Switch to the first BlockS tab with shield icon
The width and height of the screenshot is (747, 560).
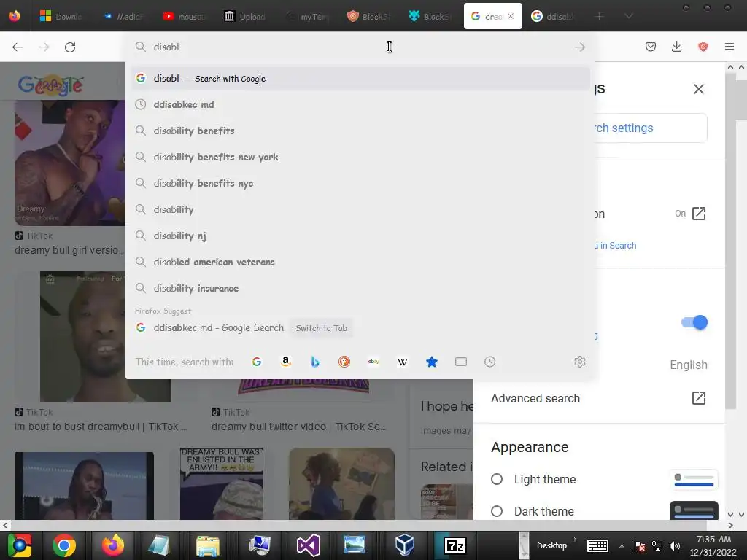(x=368, y=16)
